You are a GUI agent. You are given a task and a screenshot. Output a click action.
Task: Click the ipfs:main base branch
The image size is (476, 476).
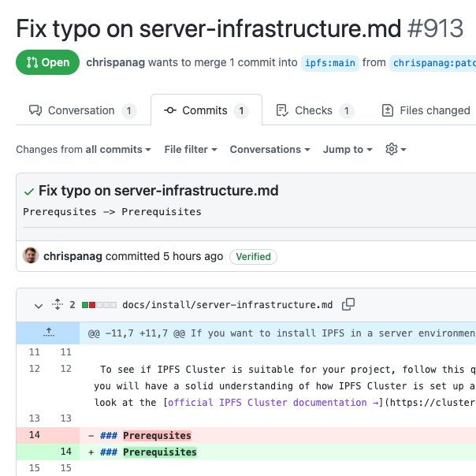coord(330,63)
